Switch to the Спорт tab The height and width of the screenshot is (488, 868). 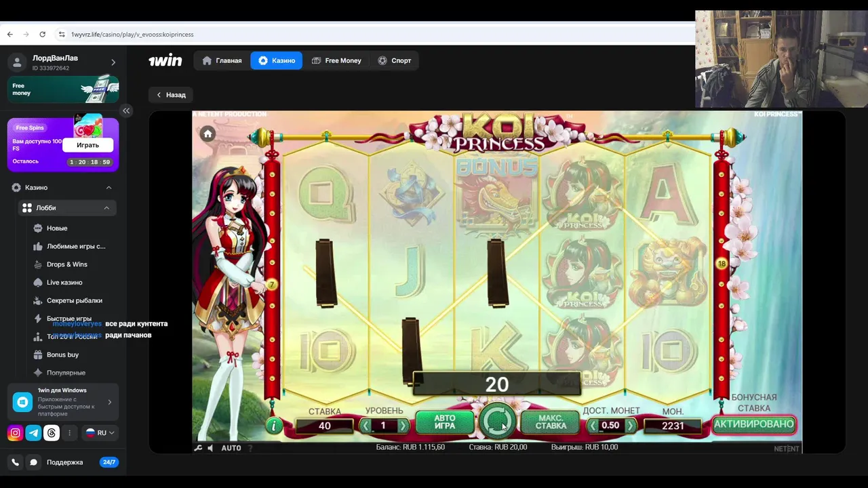pos(395,60)
